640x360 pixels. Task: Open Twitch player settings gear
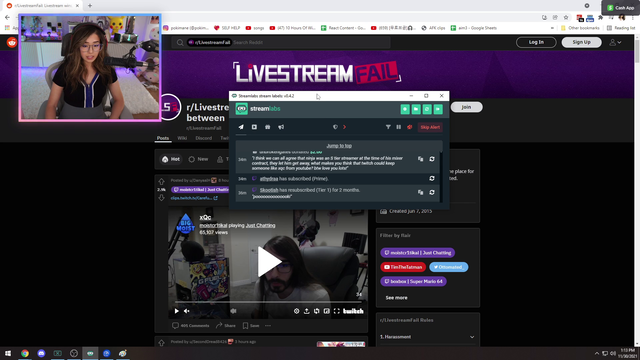296,311
